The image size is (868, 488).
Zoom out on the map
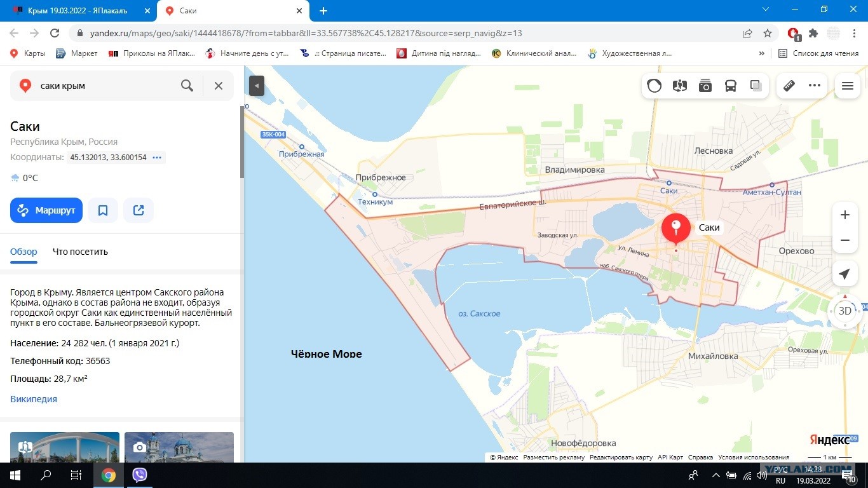(845, 240)
